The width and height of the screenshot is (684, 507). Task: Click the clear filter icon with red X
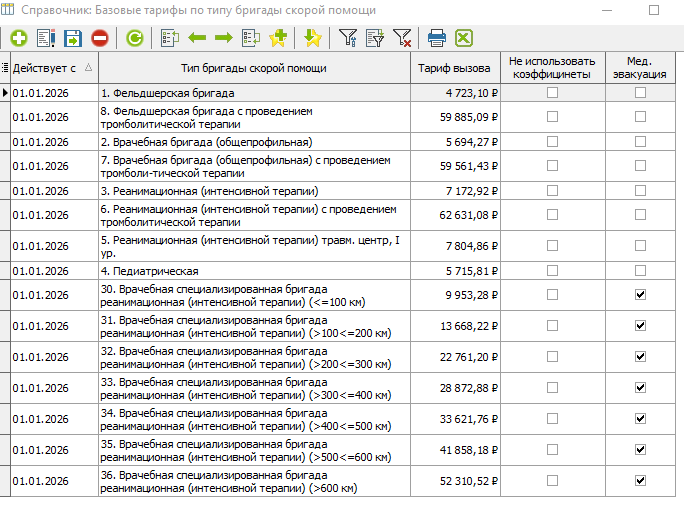[402, 39]
